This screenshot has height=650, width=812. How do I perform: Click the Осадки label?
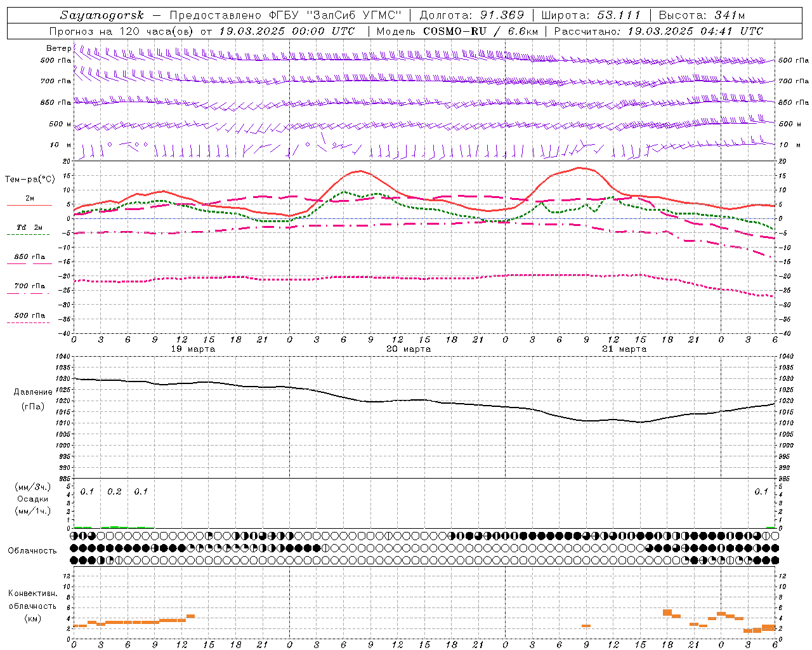(32, 499)
